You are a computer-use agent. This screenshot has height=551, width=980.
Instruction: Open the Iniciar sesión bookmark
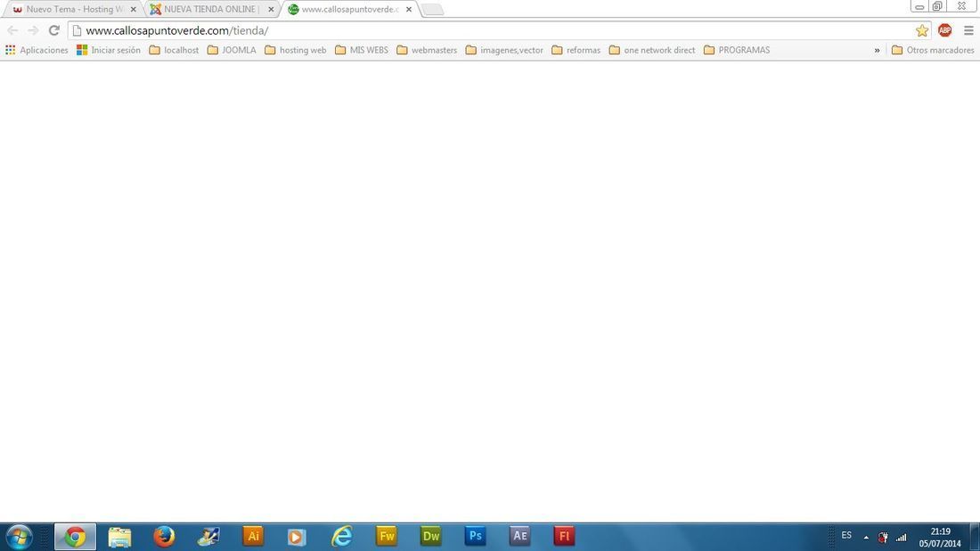109,50
